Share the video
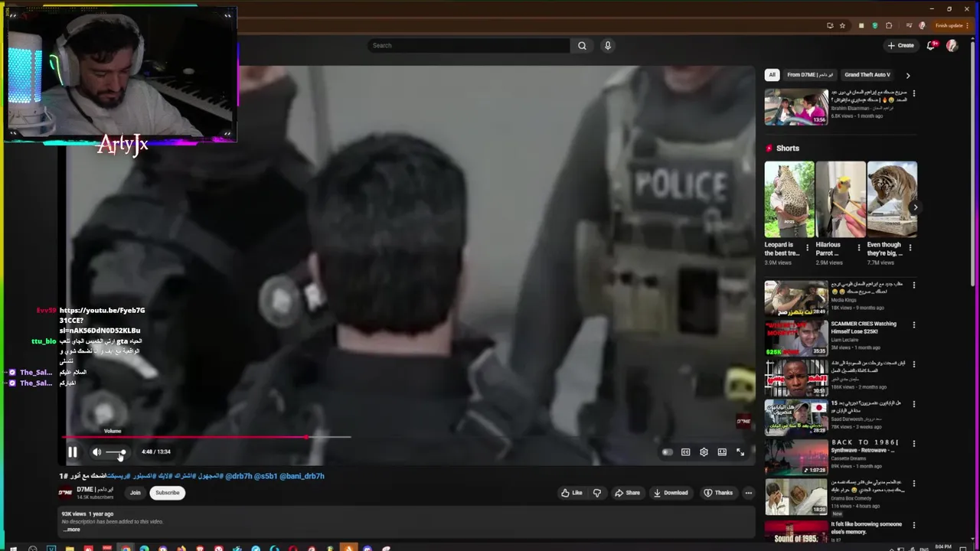Viewport: 980px width, 551px height. click(627, 493)
